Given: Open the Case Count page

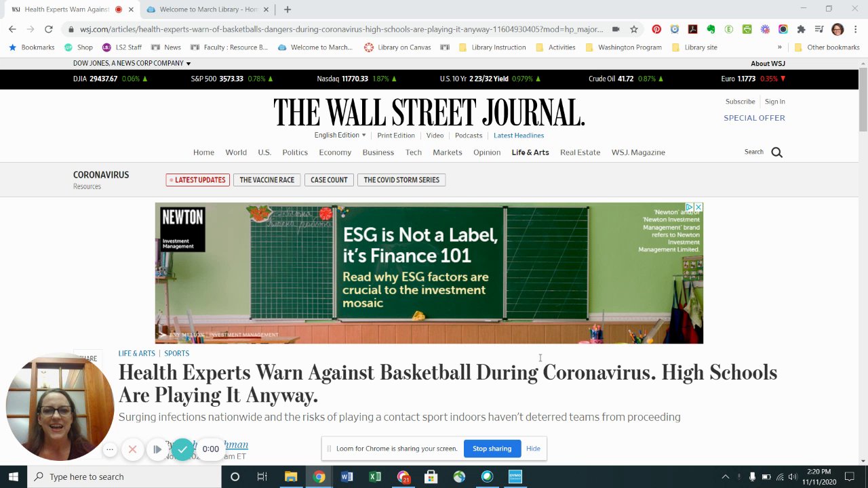Looking at the screenshot, I should point(329,180).
